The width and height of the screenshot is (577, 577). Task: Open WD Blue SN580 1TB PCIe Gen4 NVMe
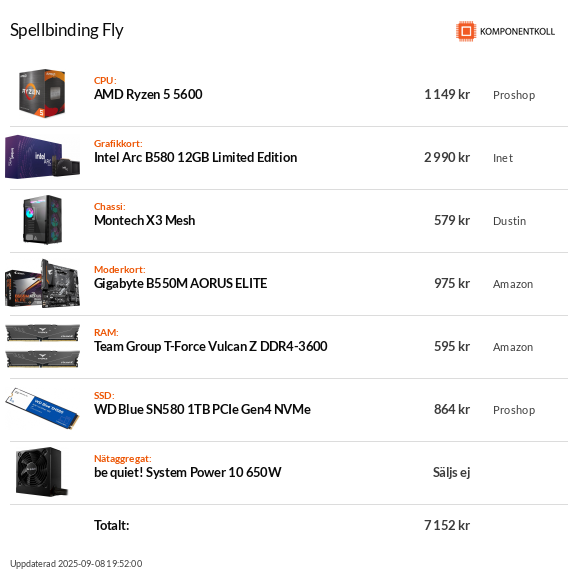pos(202,409)
